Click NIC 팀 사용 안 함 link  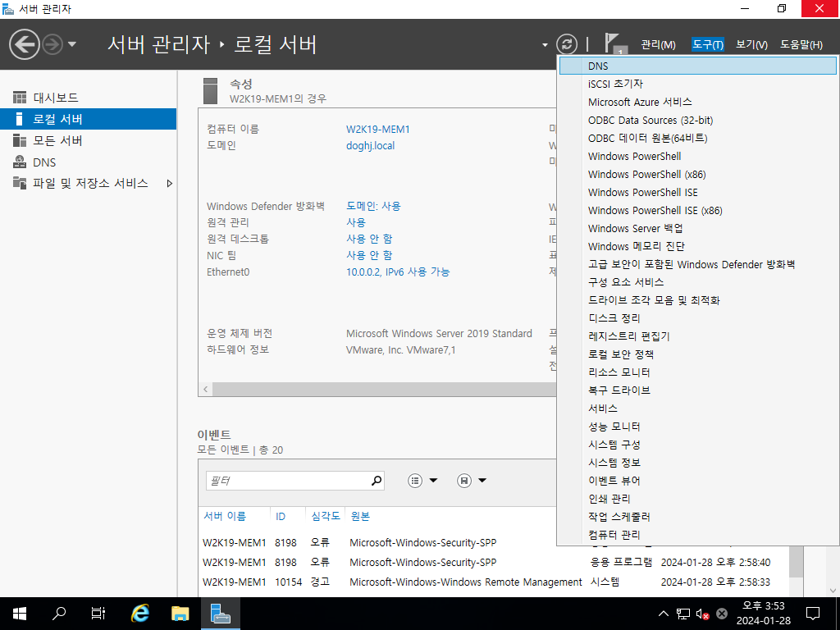(369, 256)
